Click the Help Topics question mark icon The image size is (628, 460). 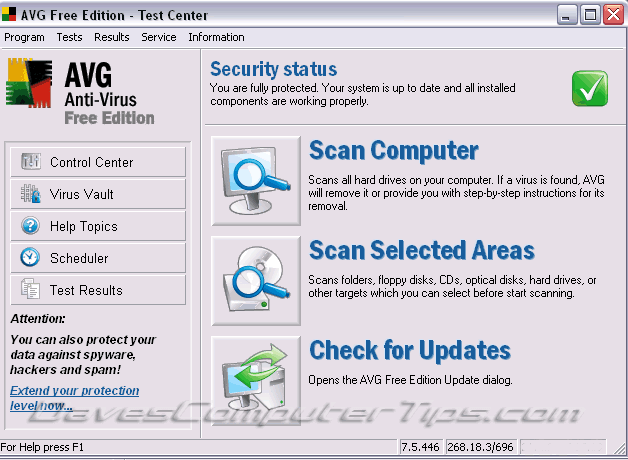coord(30,226)
